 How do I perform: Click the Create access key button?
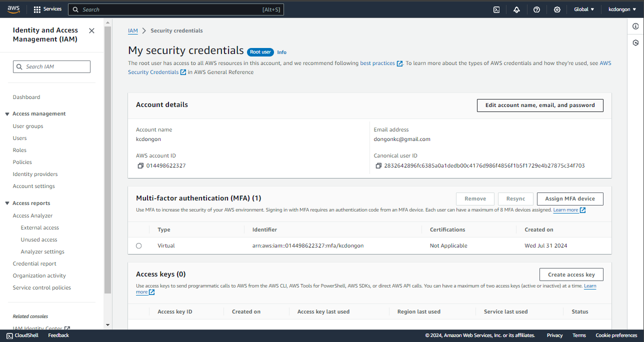point(571,274)
